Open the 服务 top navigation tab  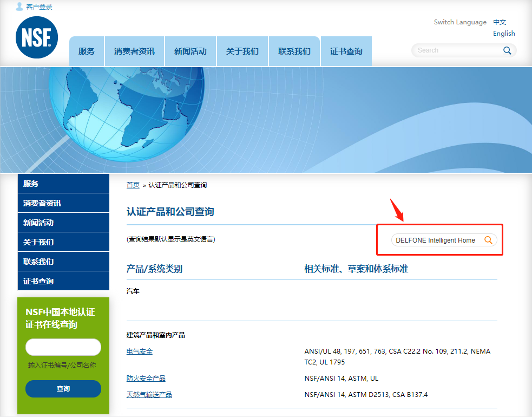point(87,51)
